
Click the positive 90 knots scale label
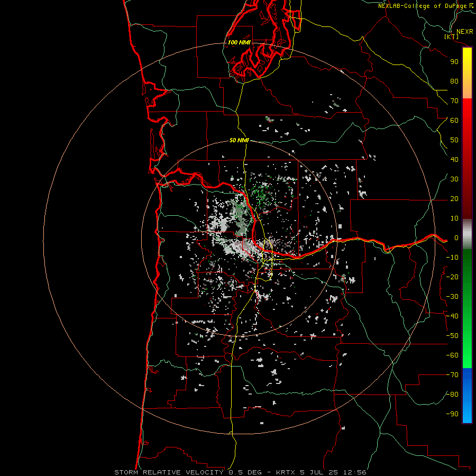[x=454, y=62]
